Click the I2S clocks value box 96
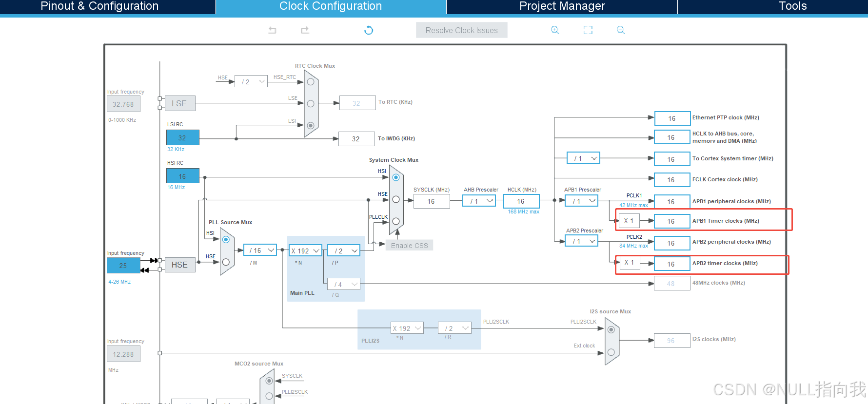 672,341
